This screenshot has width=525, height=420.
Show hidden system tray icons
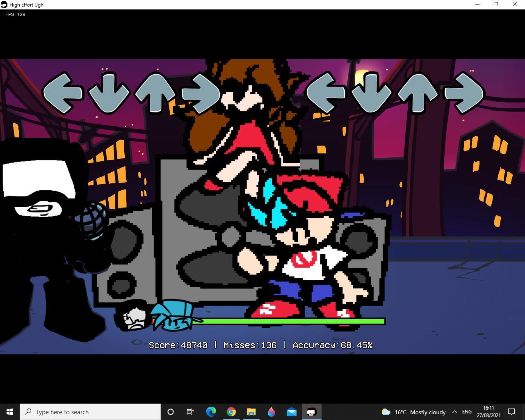point(454,412)
